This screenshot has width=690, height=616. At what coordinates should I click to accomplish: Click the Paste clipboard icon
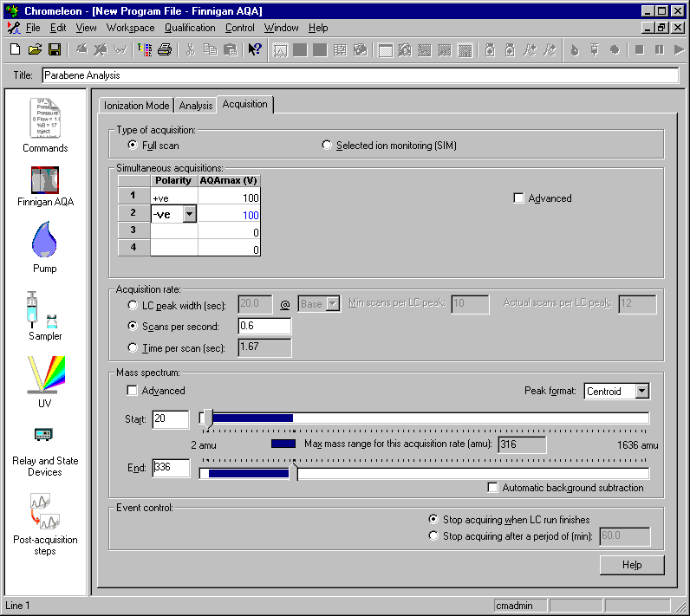(x=231, y=49)
